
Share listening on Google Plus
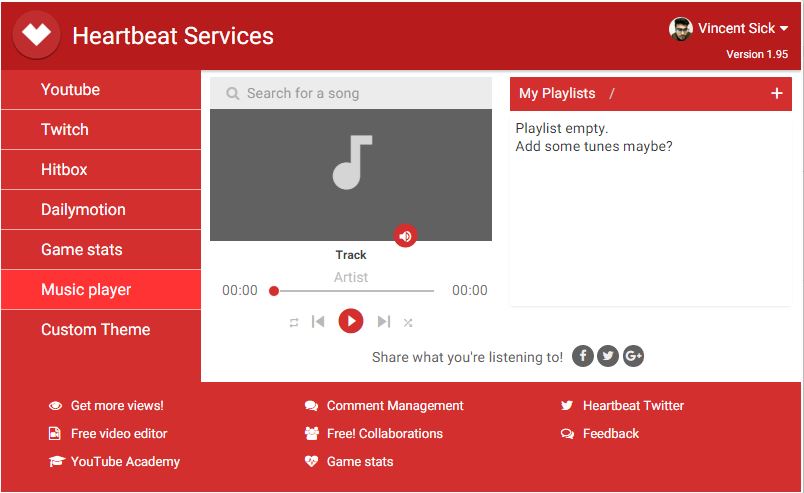(x=634, y=356)
